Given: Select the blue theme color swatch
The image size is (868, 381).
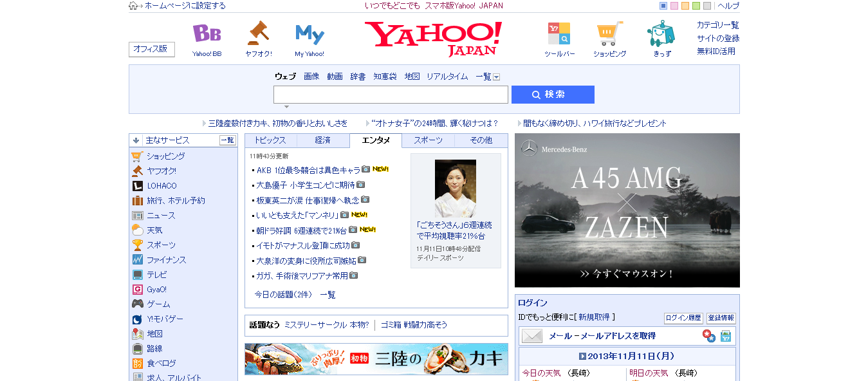Looking at the screenshot, I should point(663,6).
